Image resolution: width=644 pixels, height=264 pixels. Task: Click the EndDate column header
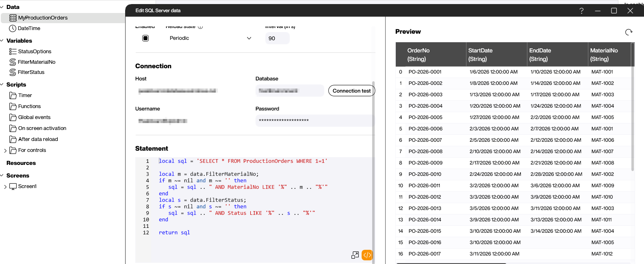(557, 54)
